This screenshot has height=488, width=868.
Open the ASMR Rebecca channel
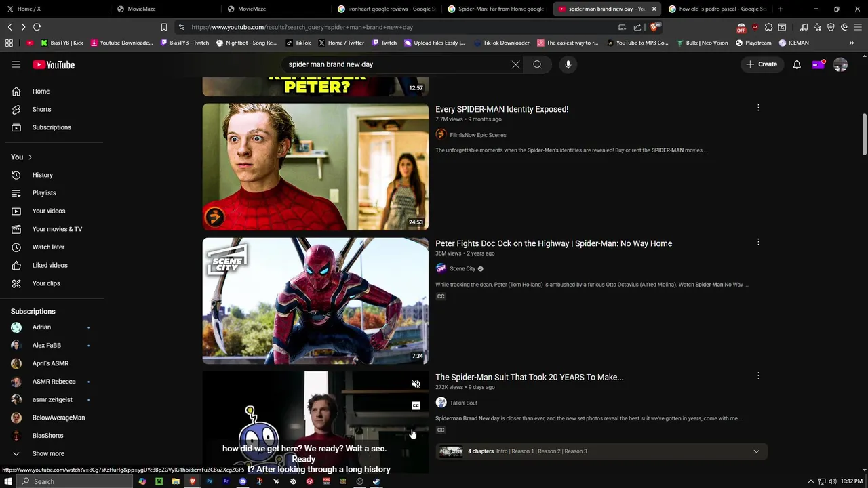[x=52, y=382]
